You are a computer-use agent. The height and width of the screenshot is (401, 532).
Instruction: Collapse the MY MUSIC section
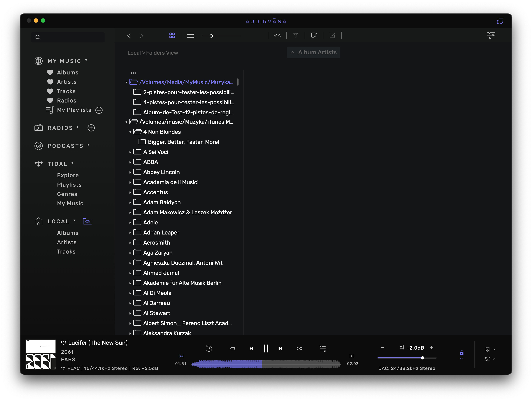[x=86, y=60]
